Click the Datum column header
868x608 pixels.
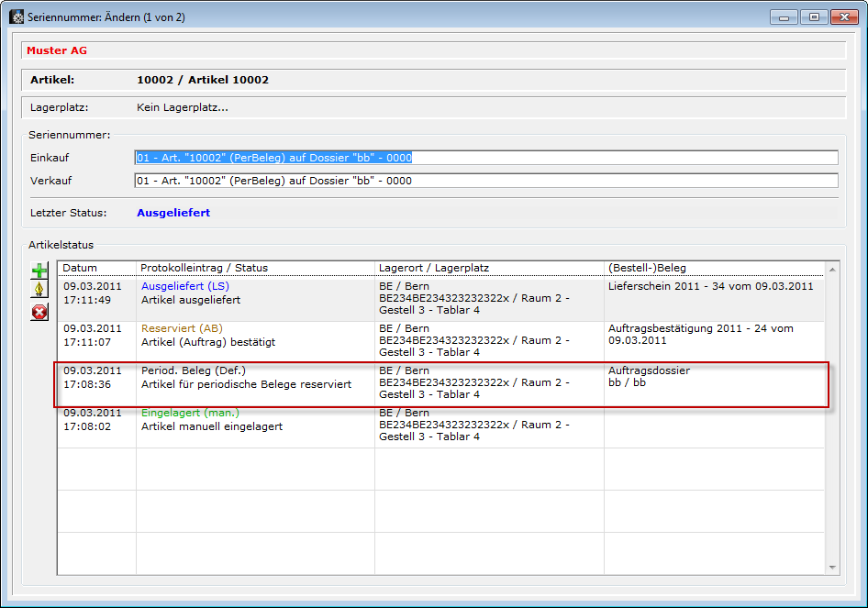(96, 268)
